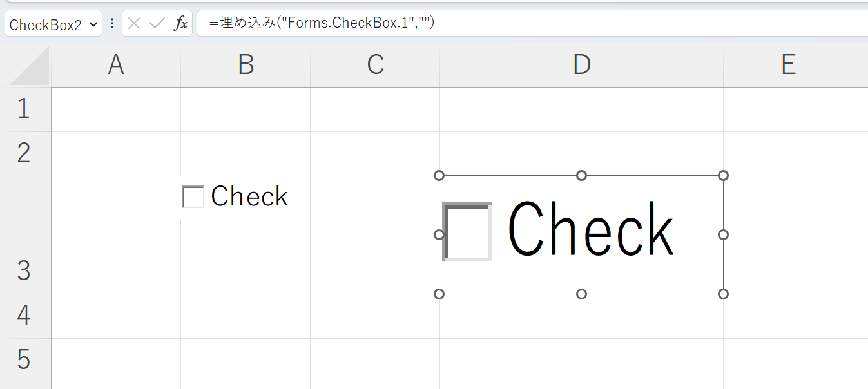Image resolution: width=868 pixels, height=389 pixels.
Task: Open the Name Box dropdown arrow
Action: [x=93, y=24]
